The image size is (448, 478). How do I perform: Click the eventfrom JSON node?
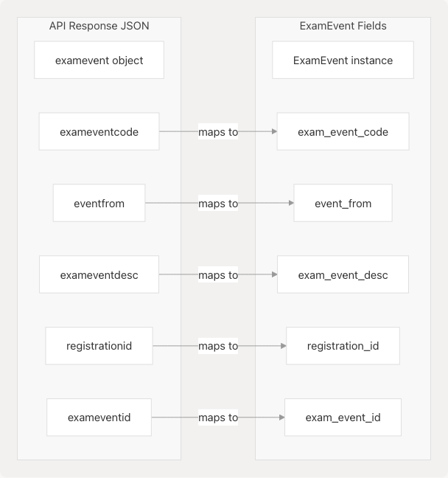[x=99, y=203]
